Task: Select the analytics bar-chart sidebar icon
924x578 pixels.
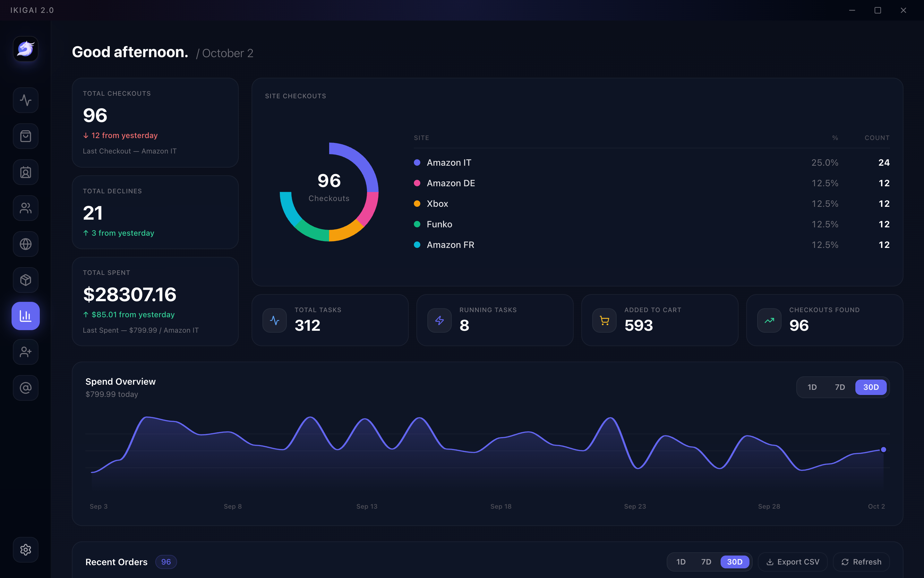Action: pyautogui.click(x=26, y=316)
